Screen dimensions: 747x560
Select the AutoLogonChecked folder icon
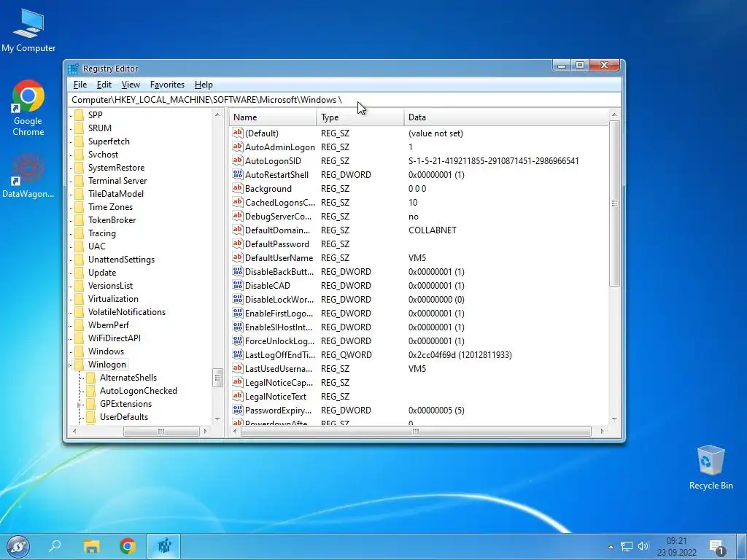(x=90, y=391)
